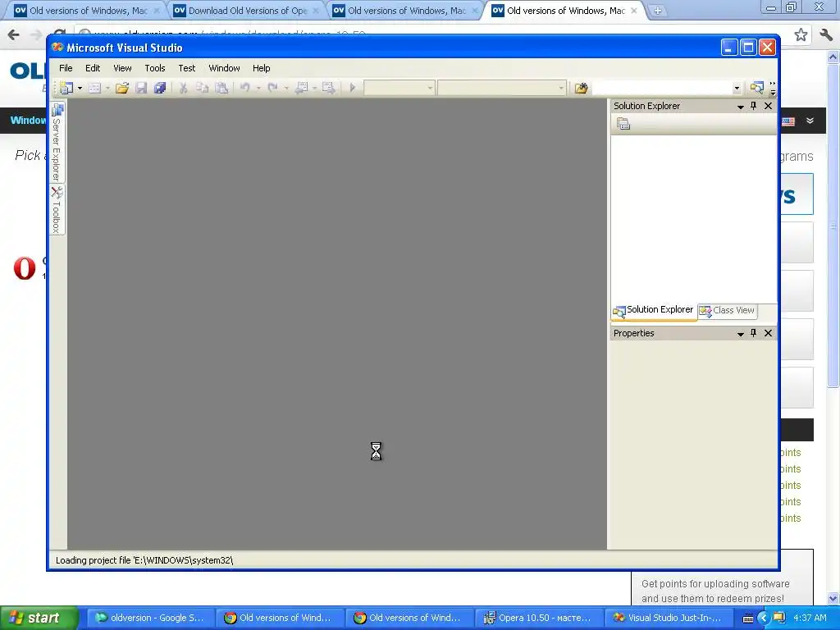Screen dimensions: 840x630
Task: Toggle auto-hide pin on Solution Explorer
Action: pyautogui.click(x=754, y=106)
